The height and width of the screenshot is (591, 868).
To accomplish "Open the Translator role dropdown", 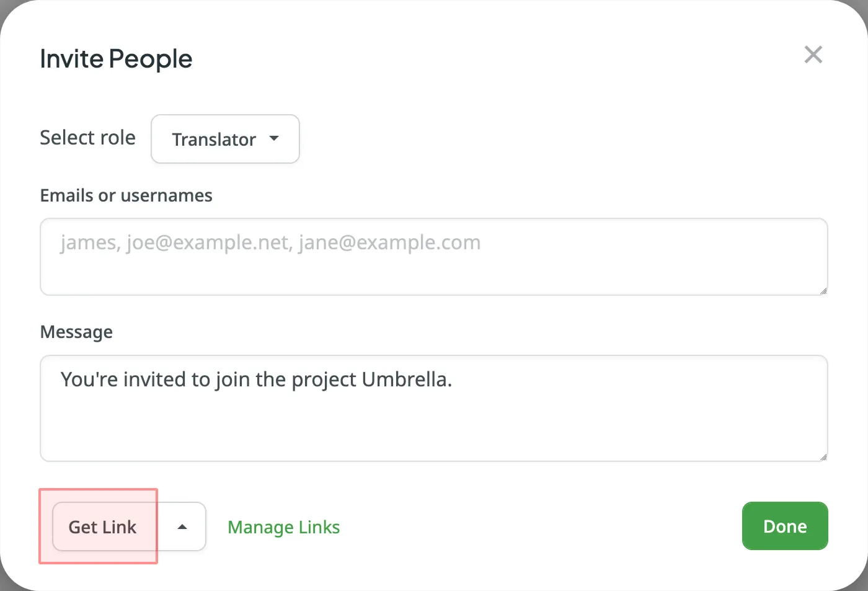I will [x=225, y=139].
